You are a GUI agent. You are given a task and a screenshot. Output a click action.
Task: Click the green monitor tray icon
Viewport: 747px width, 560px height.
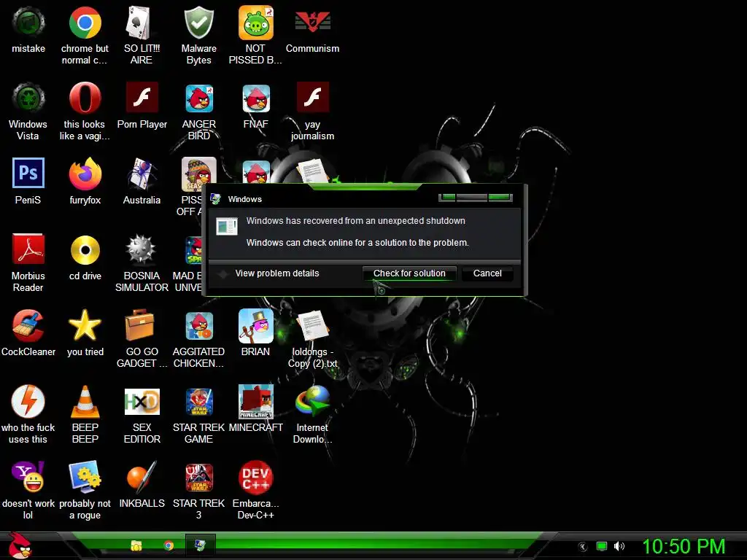point(602,547)
